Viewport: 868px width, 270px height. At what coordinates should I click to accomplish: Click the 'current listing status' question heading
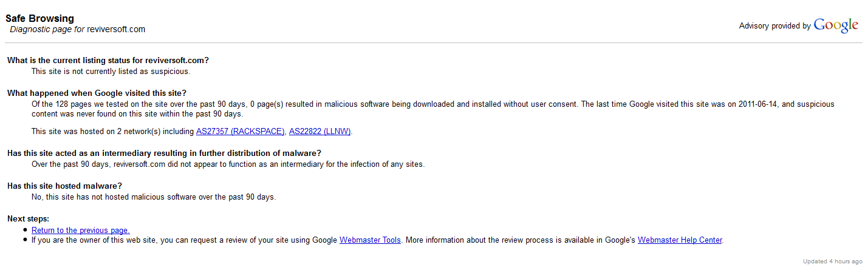[x=108, y=60]
